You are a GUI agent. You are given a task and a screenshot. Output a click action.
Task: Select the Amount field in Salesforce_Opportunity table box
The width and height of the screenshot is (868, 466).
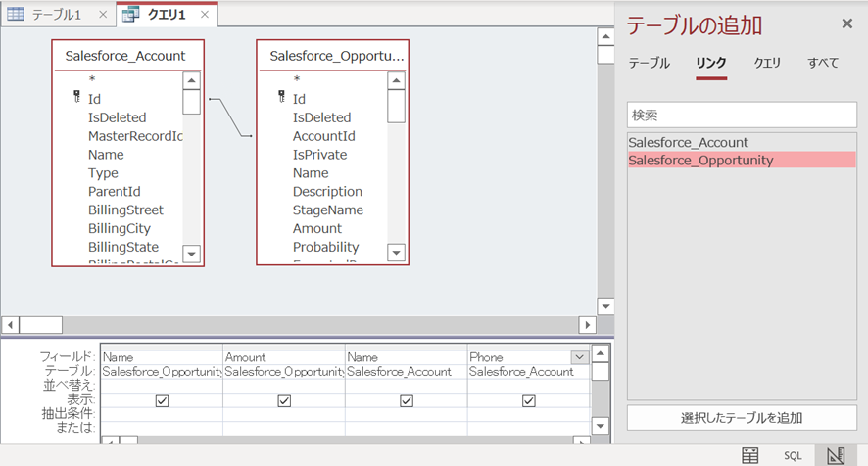click(x=317, y=228)
